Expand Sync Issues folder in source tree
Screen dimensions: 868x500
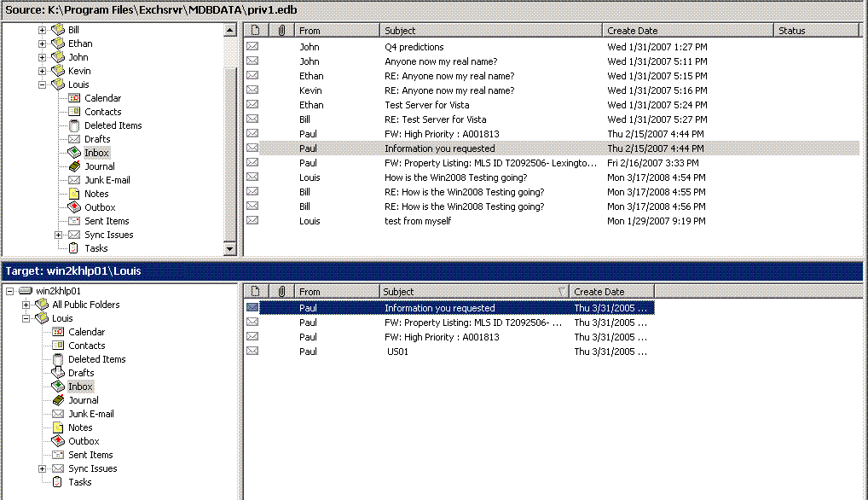point(59,235)
